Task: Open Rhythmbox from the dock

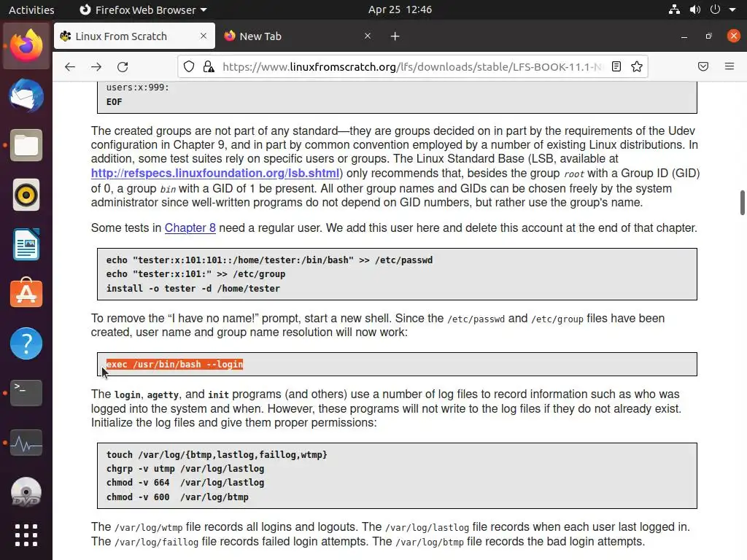Action: point(26,195)
